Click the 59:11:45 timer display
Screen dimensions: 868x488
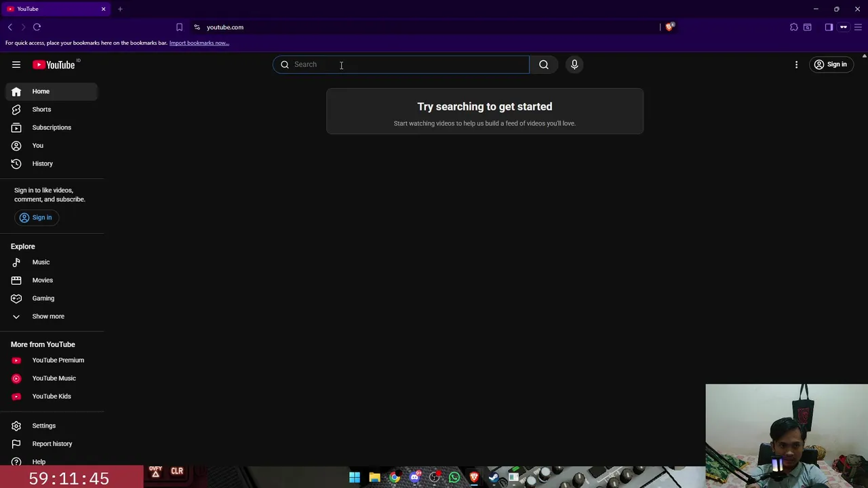coord(68,479)
